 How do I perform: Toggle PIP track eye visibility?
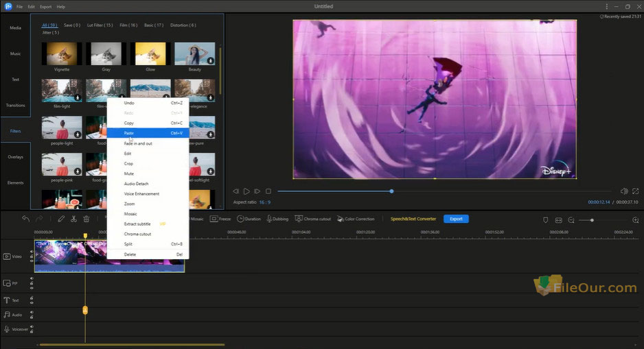point(32,288)
